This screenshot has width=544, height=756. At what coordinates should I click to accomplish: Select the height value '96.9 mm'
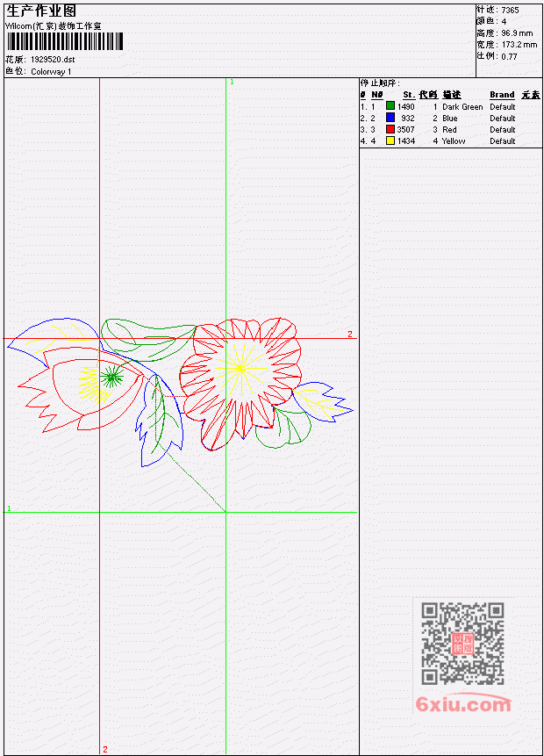tap(517, 33)
